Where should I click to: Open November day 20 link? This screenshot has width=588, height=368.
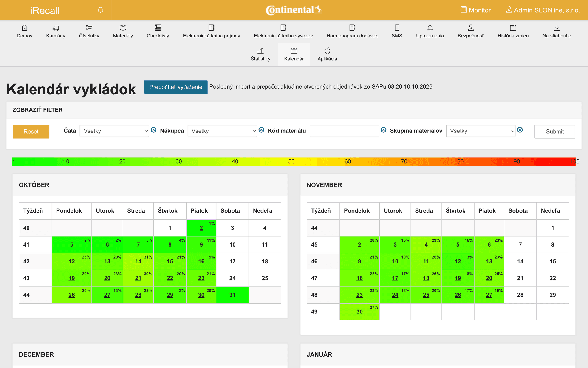pyautogui.click(x=489, y=278)
